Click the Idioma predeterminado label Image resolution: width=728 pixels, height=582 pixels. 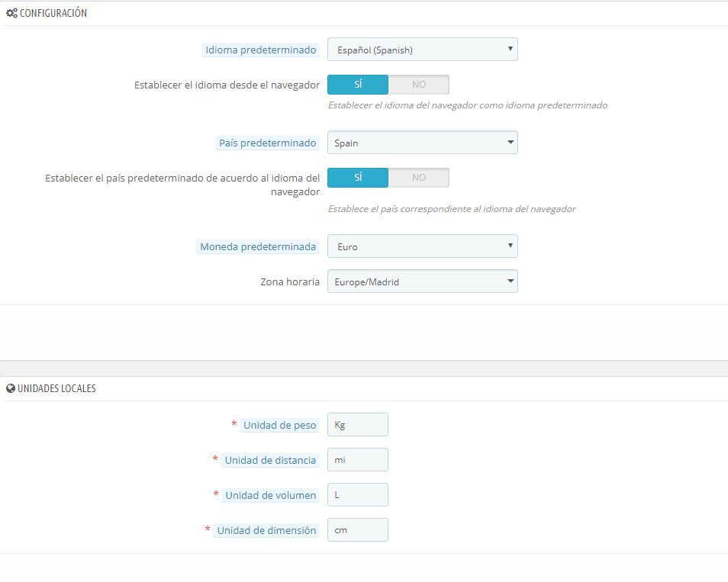pos(261,50)
